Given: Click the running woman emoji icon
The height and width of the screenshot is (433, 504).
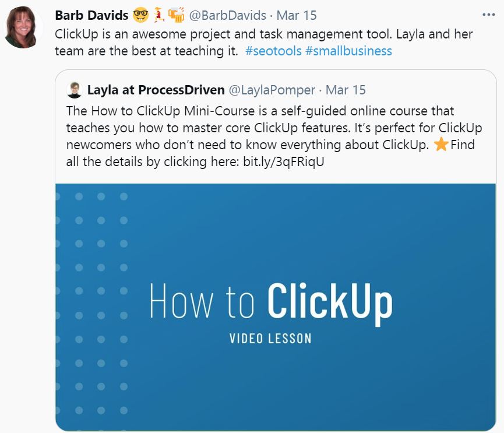Looking at the screenshot, I should click(159, 15).
